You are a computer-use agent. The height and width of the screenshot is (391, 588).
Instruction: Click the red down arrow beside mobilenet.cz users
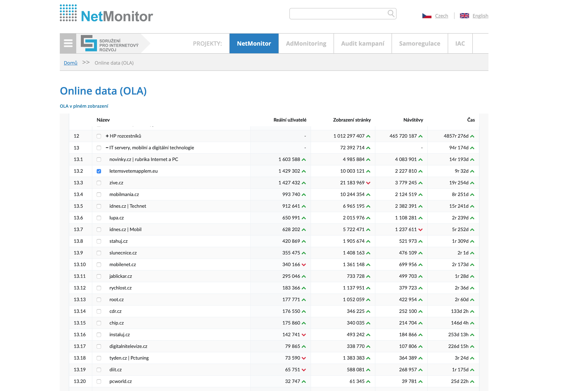304,264
